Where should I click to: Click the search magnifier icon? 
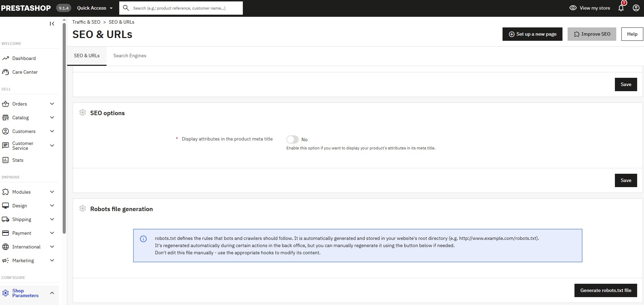tap(126, 8)
